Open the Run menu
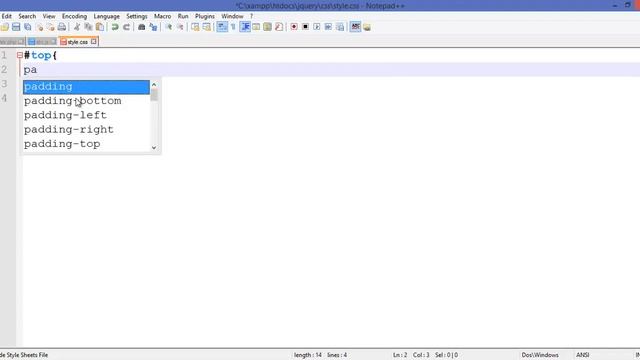This screenshot has height=360, width=640. click(183, 16)
